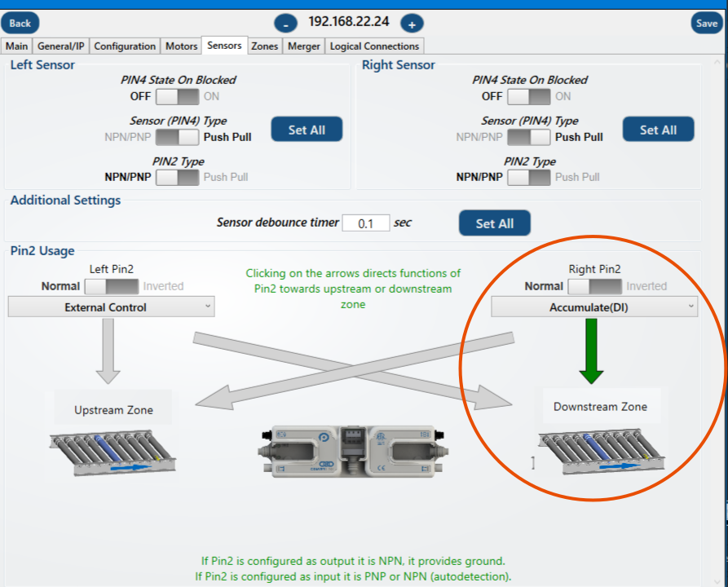Screen dimensions: 728x587
Task: Open the Accumulate(DI) dropdown
Action: pyautogui.click(x=594, y=307)
